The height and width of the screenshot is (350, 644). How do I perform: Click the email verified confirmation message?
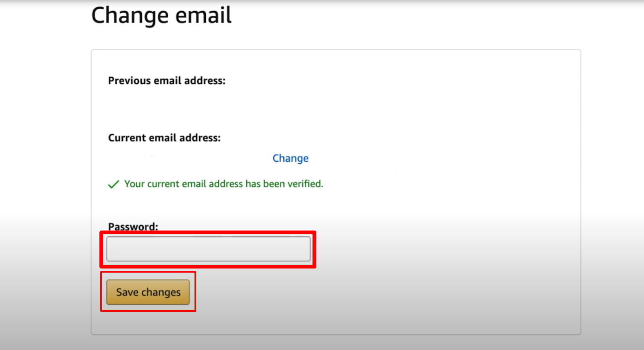tap(223, 184)
